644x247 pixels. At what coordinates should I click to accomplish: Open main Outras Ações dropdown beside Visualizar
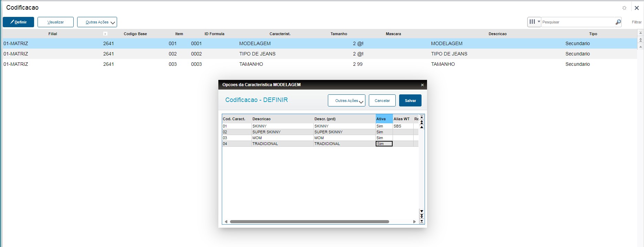97,22
